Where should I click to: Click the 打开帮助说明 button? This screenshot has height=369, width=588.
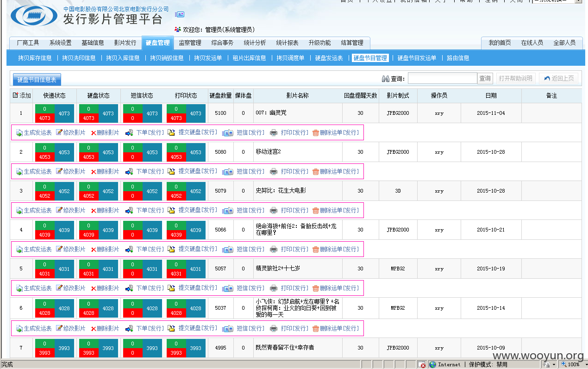pyautogui.click(x=516, y=79)
